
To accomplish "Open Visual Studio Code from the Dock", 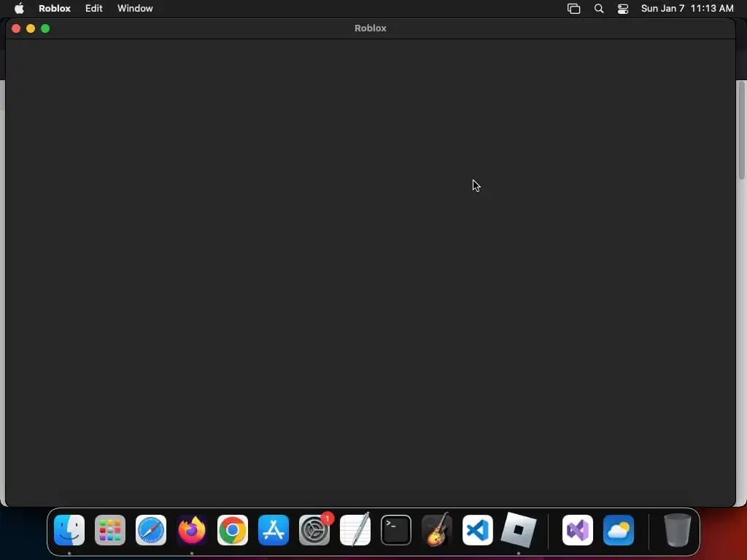I will [477, 530].
